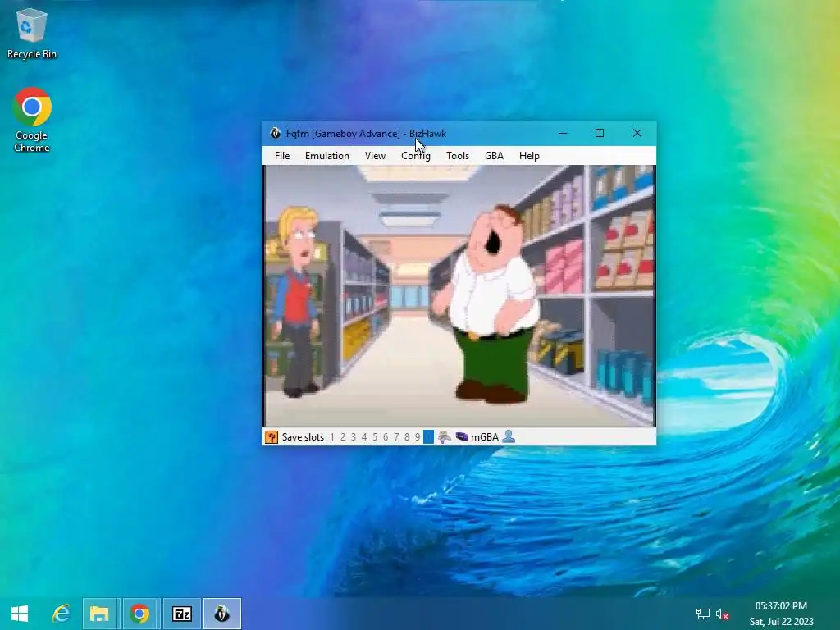The image size is (840, 630).
Task: Switch to 7-Zip in the taskbar
Action: tap(181, 614)
